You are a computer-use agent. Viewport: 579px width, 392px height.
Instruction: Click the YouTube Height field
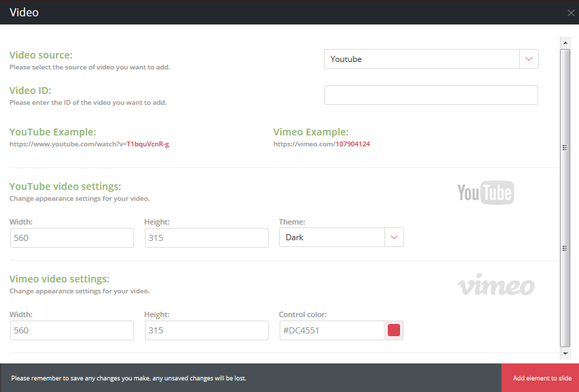click(207, 238)
